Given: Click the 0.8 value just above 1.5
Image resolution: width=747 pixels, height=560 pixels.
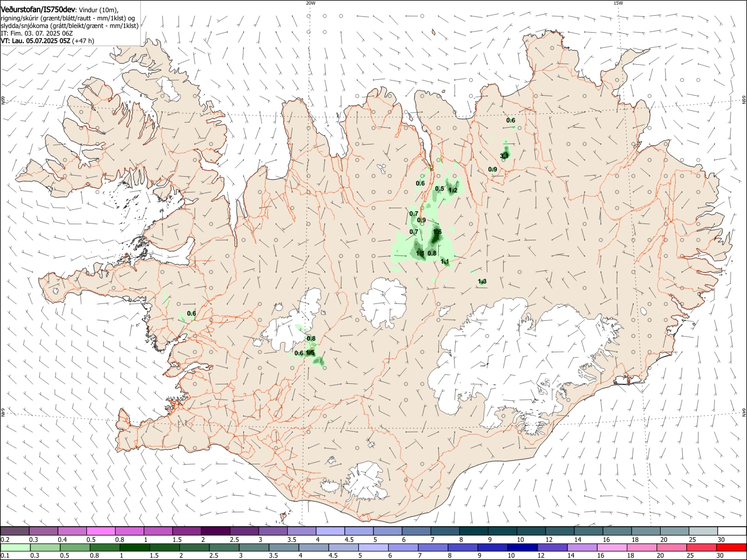Looking at the screenshot, I should pyautogui.click(x=311, y=338).
